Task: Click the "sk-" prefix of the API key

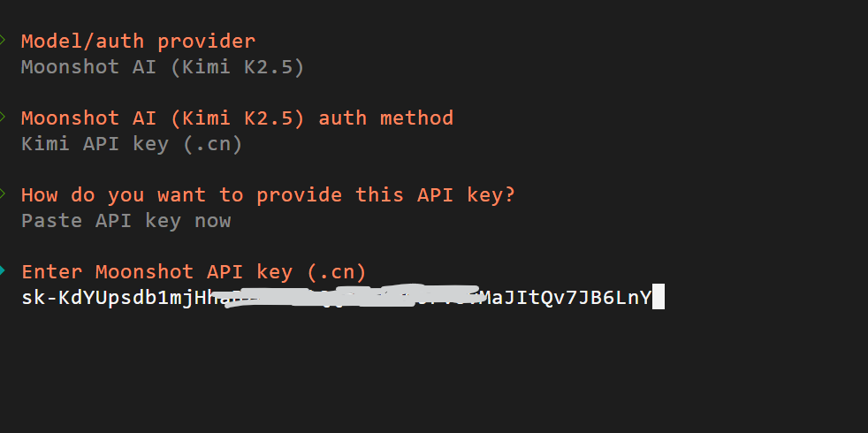Action: (x=37, y=298)
